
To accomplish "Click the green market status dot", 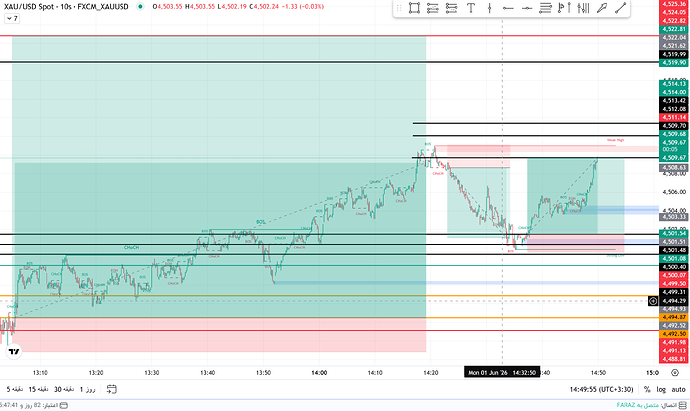I will (140, 7).
